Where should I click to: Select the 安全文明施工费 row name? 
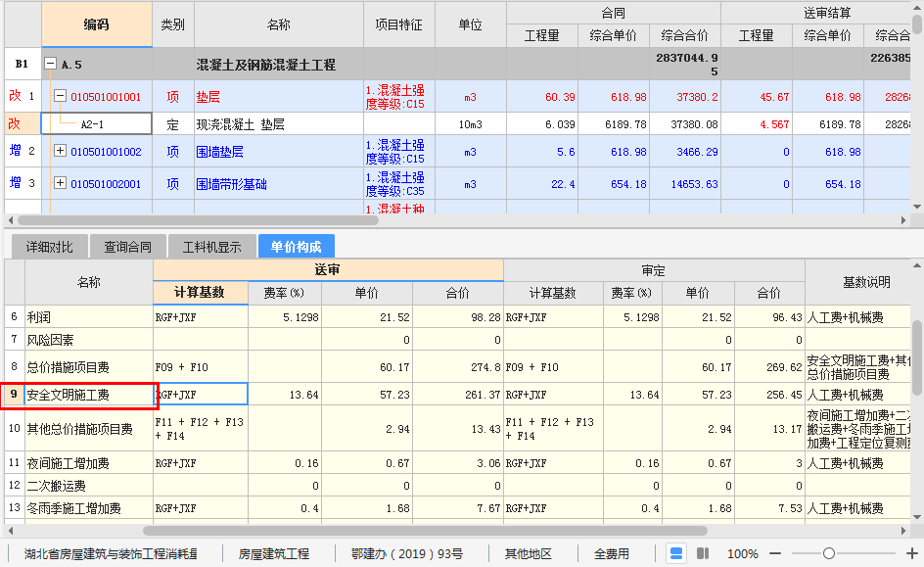[69, 395]
